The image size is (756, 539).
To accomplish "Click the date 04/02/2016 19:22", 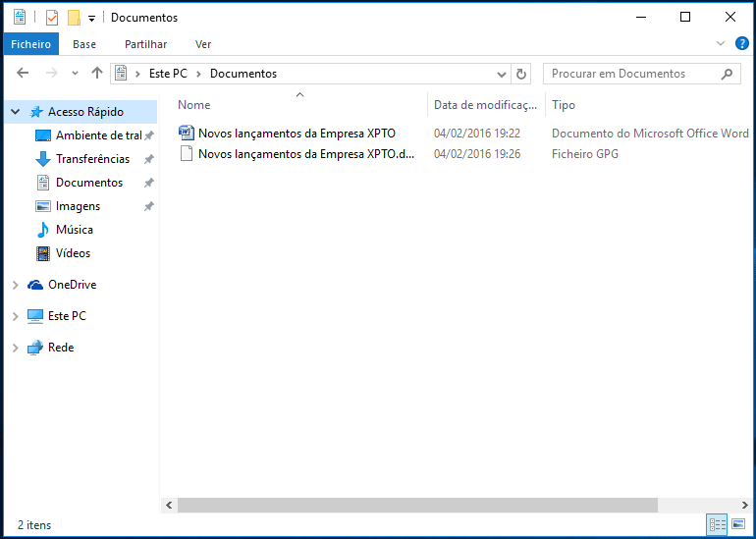I will pos(477,134).
